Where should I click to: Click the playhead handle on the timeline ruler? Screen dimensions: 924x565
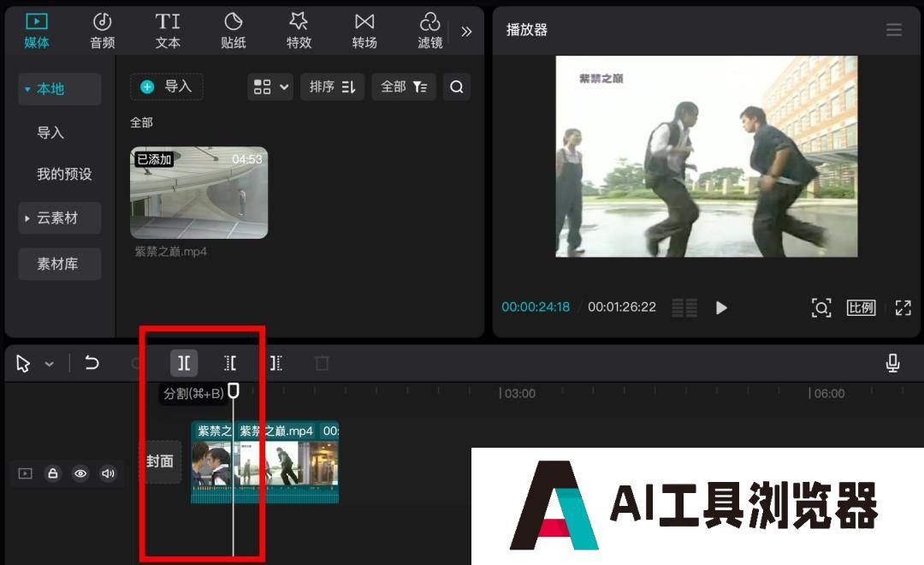(x=234, y=390)
